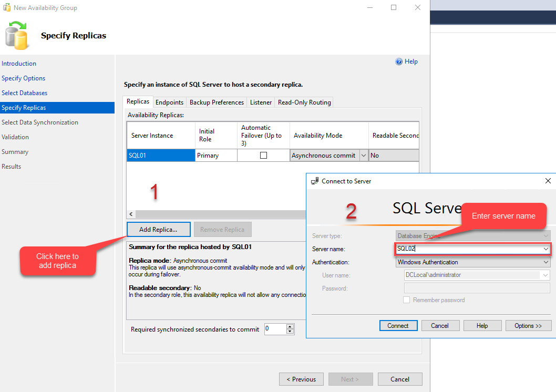The image size is (556, 392).
Task: Expand the Server name dropdown list
Action: click(x=545, y=249)
